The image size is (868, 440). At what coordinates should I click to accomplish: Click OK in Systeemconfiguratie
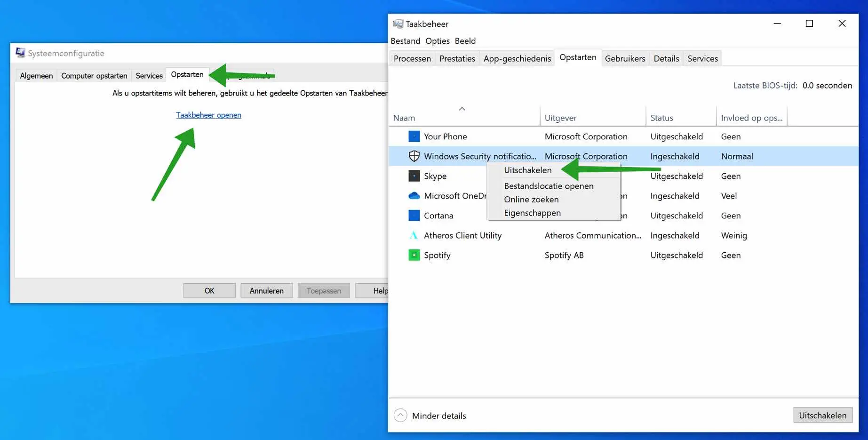pyautogui.click(x=209, y=291)
